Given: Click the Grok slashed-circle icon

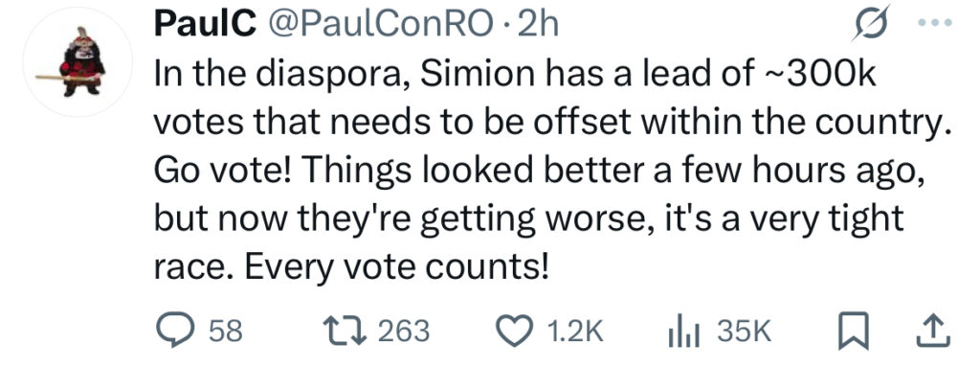Looking at the screenshot, I should (x=871, y=26).
